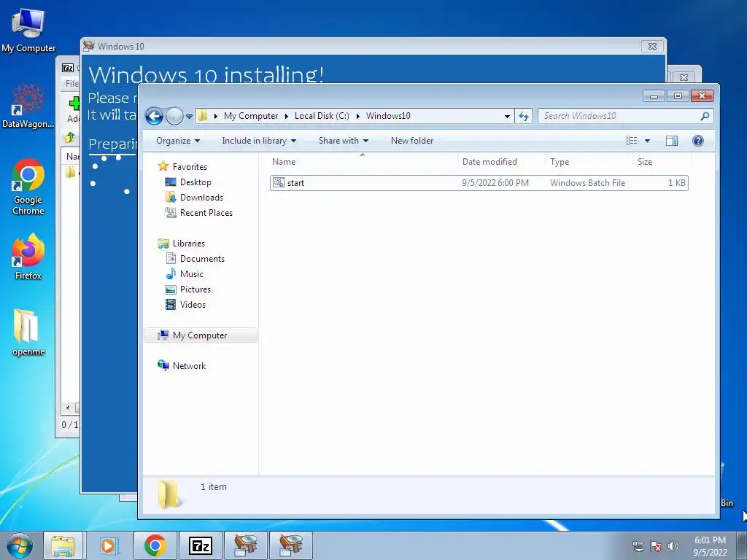Click the second installer taskbar icon
Screen dimensions: 747x560
coord(290,545)
